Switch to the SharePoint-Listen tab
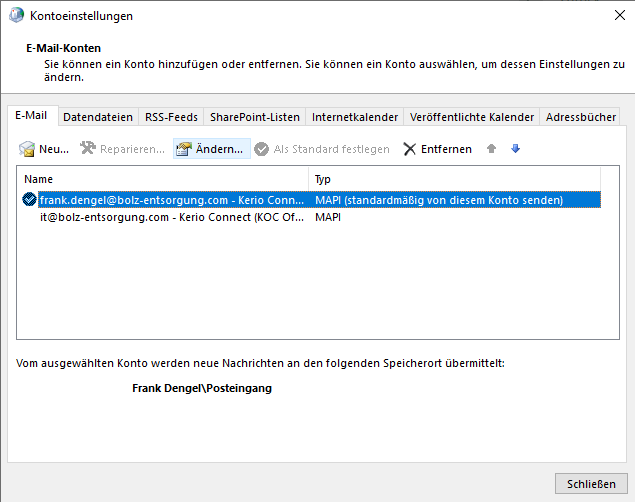635x502 pixels. point(254,117)
